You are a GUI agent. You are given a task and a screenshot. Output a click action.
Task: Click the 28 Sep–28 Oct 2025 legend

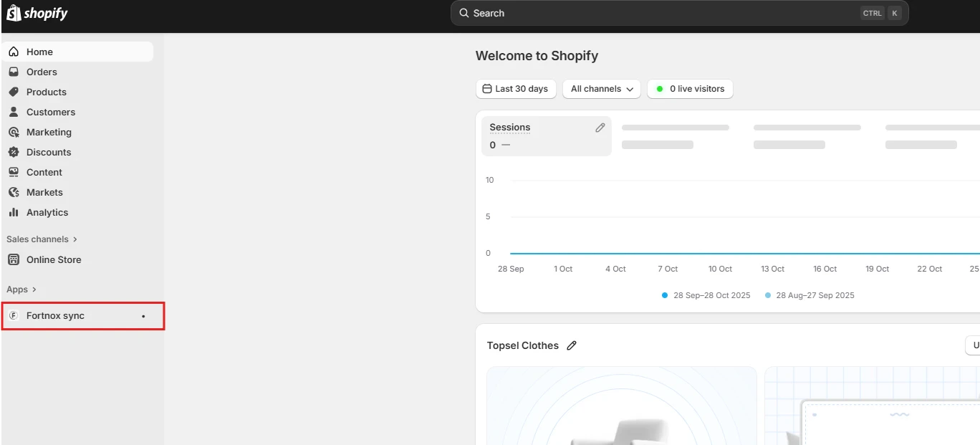706,295
